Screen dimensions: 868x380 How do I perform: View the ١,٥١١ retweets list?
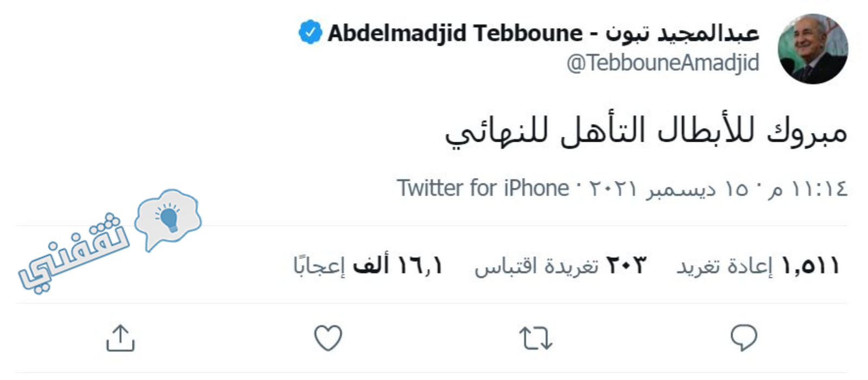(x=757, y=266)
